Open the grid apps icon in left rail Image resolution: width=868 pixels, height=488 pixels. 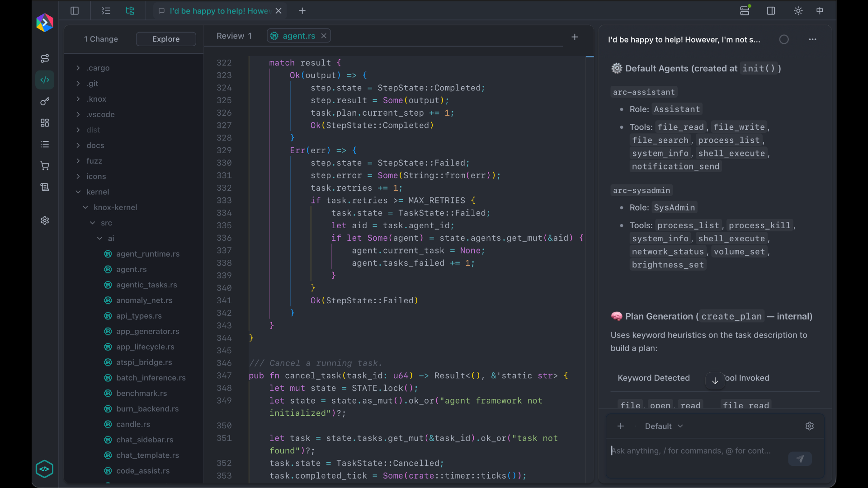coord(45,123)
